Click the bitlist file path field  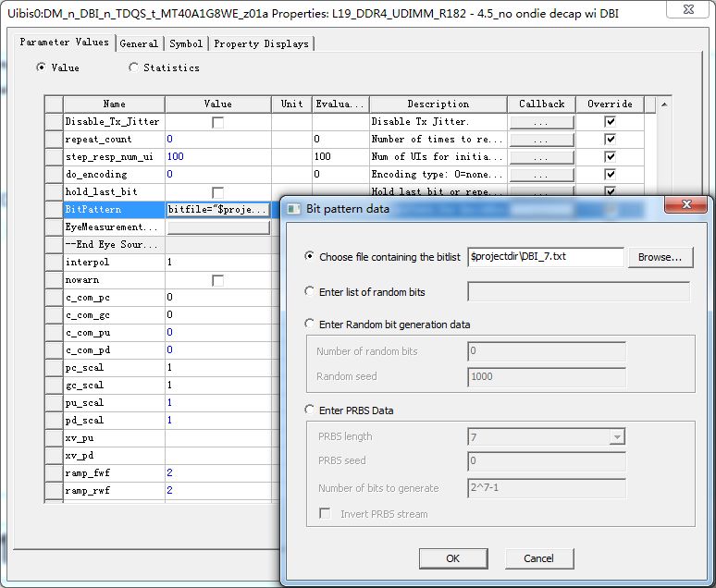(x=546, y=257)
